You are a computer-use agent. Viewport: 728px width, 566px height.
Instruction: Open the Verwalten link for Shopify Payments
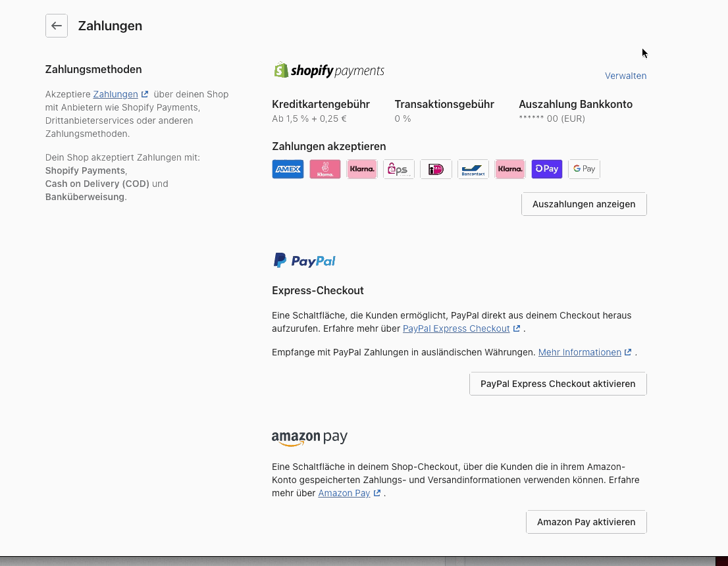625,76
